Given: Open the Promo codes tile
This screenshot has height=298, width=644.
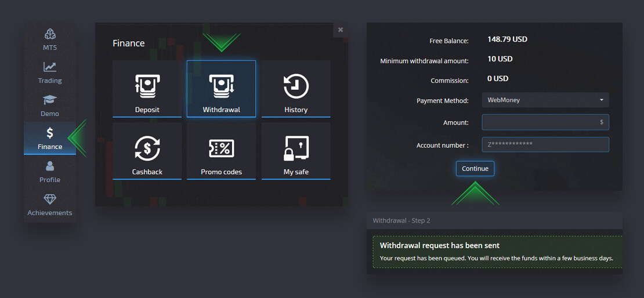Looking at the screenshot, I should tap(221, 151).
